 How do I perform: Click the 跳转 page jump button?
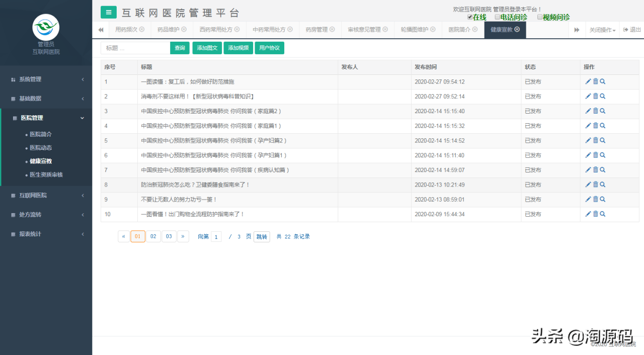pyautogui.click(x=262, y=237)
